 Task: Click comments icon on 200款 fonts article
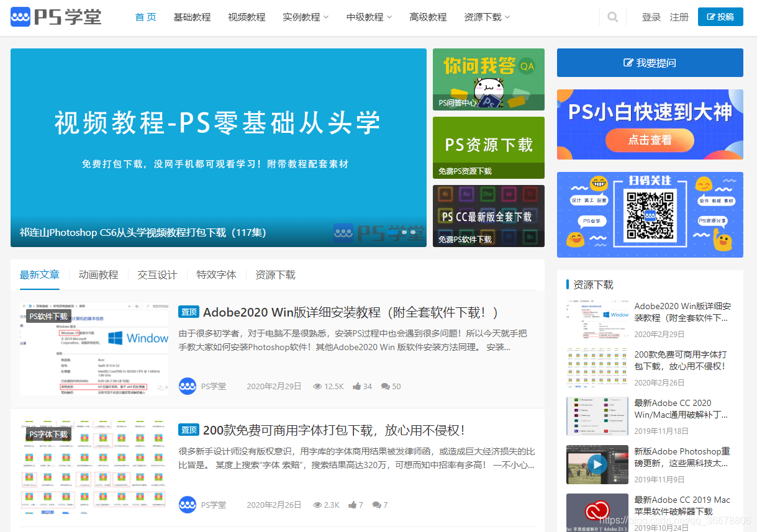coord(376,505)
